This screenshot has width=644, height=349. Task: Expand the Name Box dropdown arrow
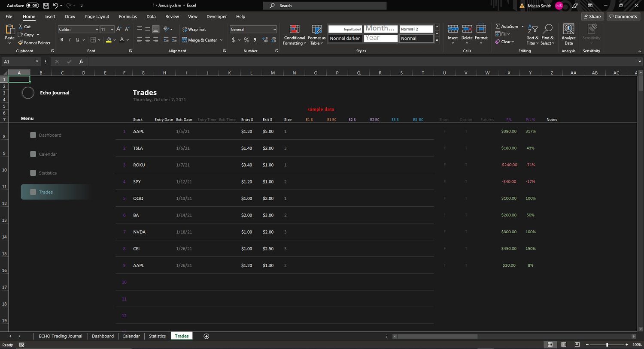[37, 62]
